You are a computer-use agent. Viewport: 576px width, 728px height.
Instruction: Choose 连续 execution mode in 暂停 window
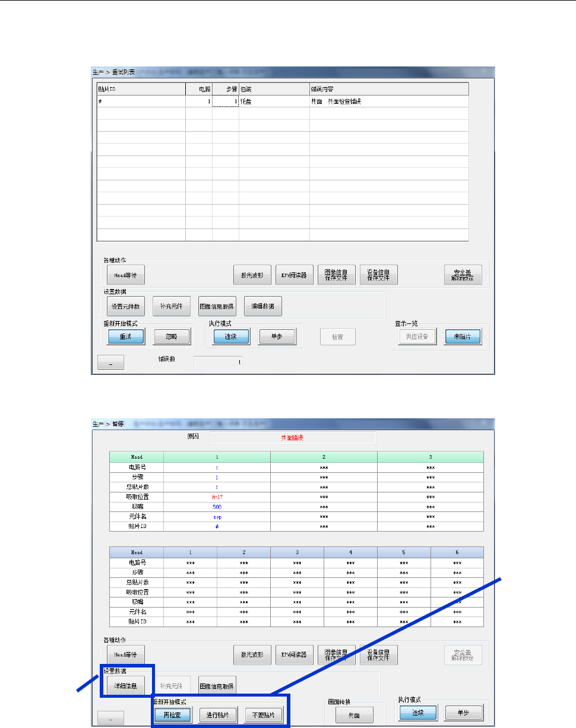pos(419,712)
